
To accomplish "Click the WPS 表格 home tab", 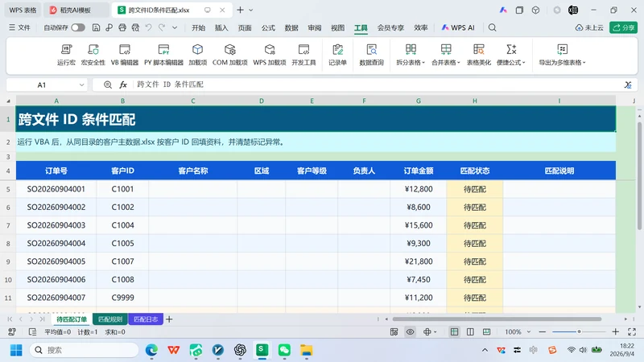I will click(23, 10).
